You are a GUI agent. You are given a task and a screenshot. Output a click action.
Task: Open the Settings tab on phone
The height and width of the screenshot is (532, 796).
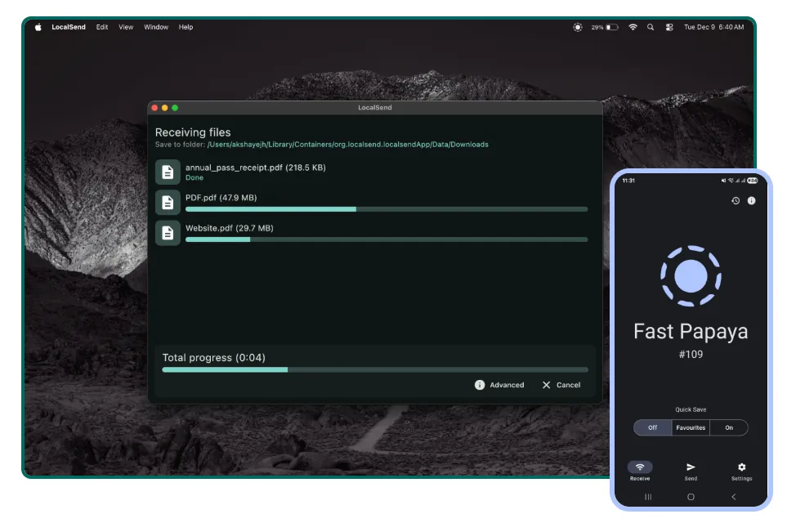pos(742,471)
